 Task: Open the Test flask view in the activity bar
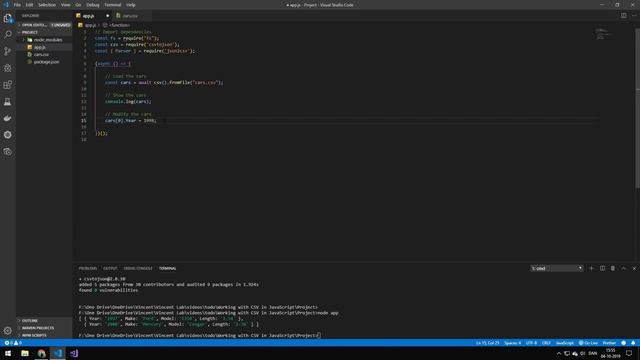(8, 102)
